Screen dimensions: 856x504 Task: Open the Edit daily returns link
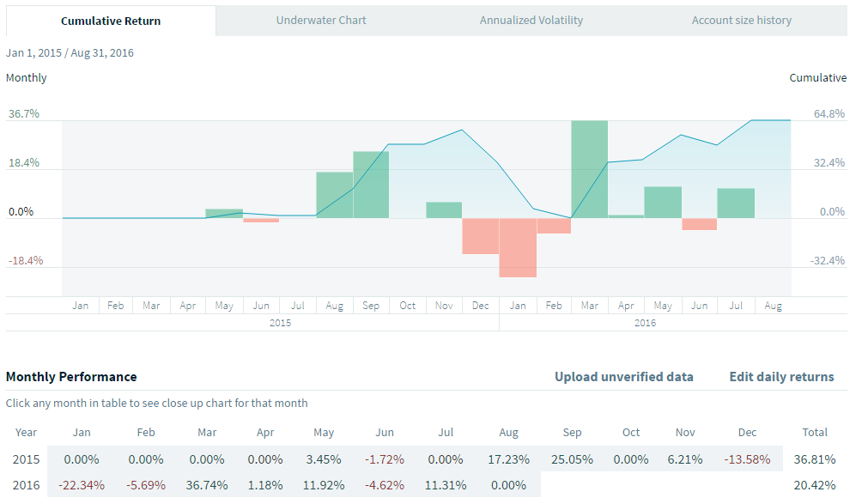[x=781, y=376]
